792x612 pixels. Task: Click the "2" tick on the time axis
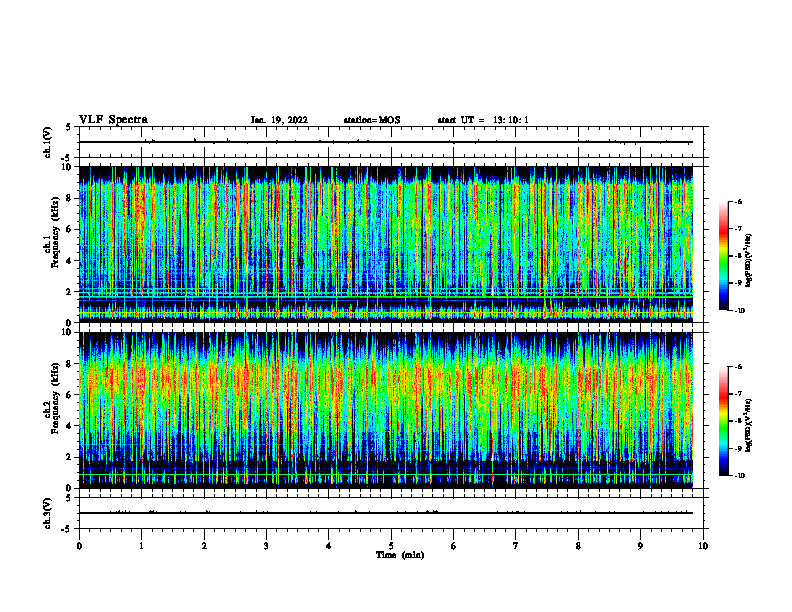pyautogui.click(x=204, y=546)
